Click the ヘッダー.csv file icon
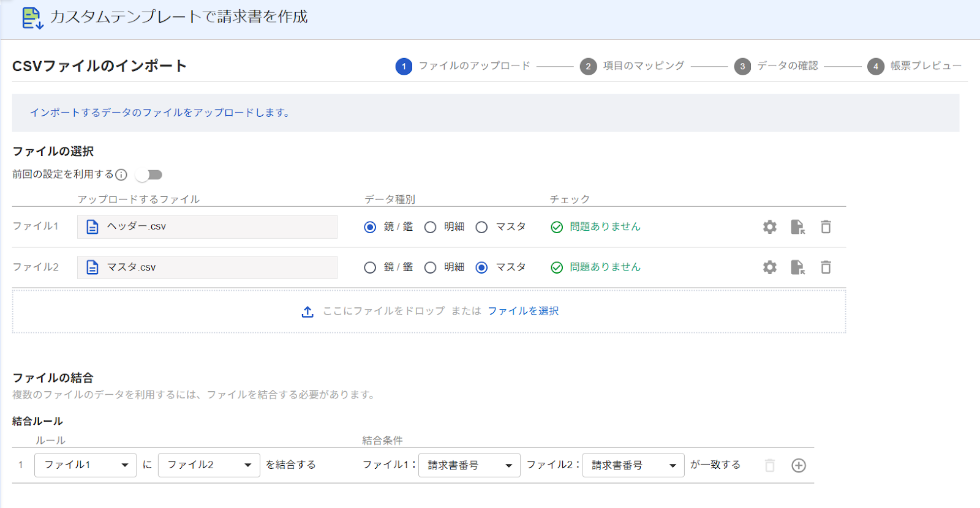Screen dimensions: 980x508 92,227
